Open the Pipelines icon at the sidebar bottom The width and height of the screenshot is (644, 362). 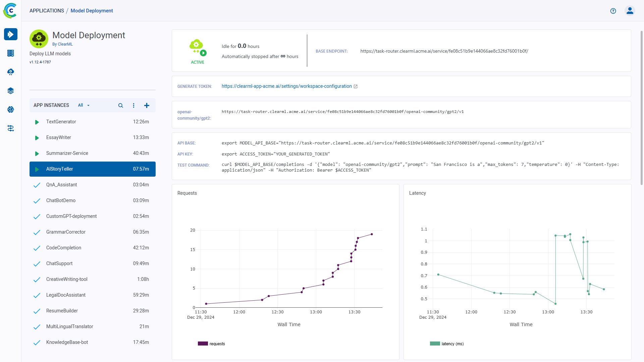(10, 128)
